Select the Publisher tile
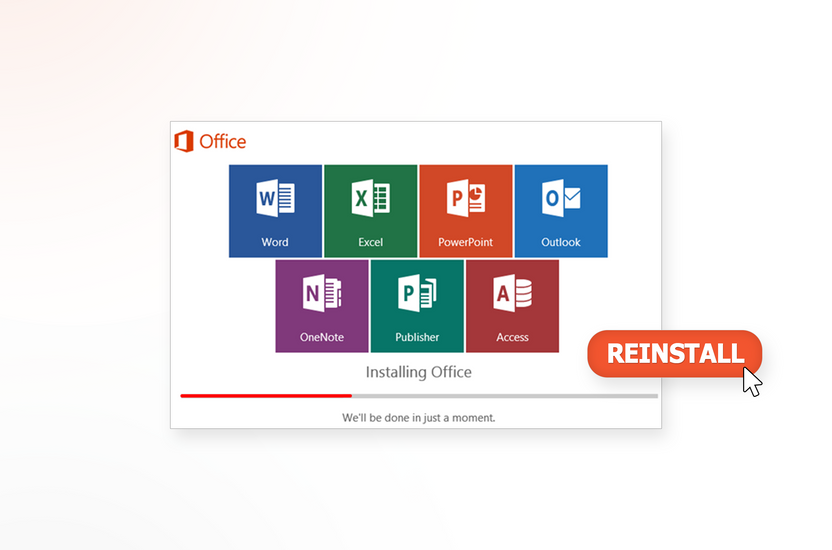Image resolution: width=832 pixels, height=550 pixels. [x=417, y=306]
